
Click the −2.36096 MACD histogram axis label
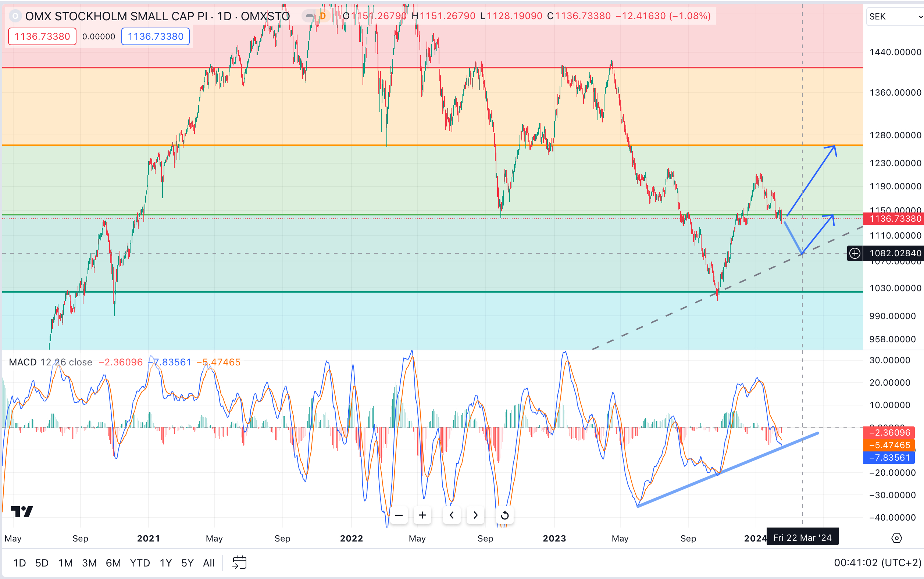(x=889, y=433)
